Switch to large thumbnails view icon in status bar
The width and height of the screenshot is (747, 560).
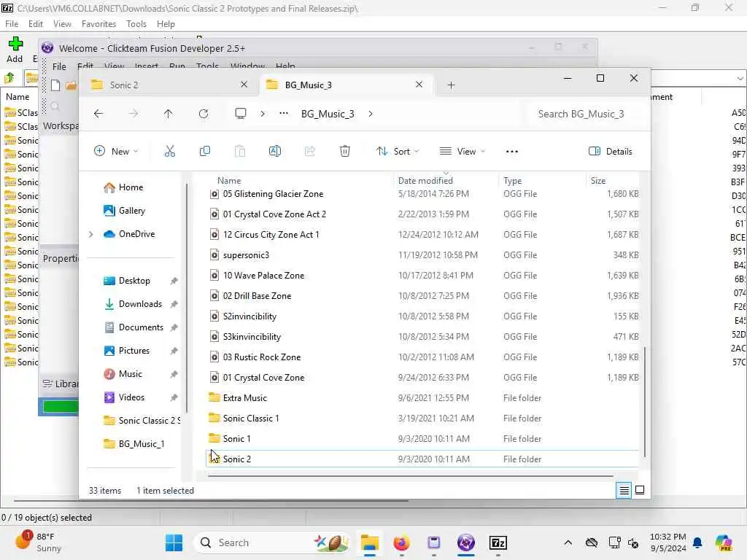[x=640, y=490]
